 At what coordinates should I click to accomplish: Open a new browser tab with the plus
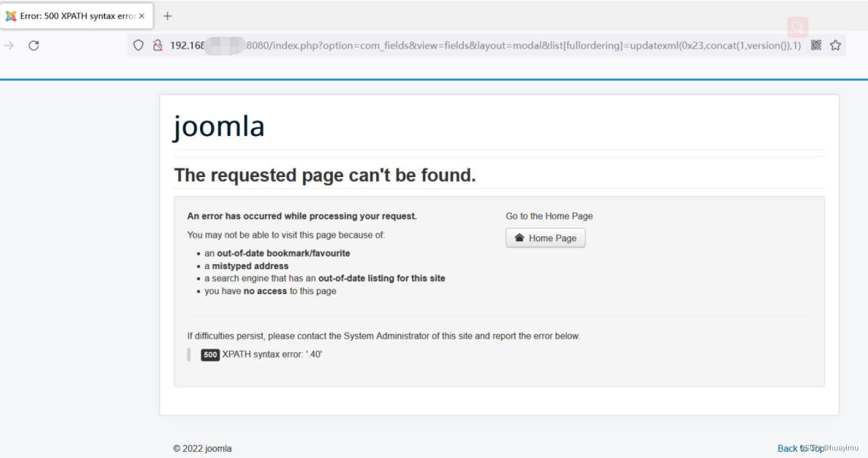166,16
